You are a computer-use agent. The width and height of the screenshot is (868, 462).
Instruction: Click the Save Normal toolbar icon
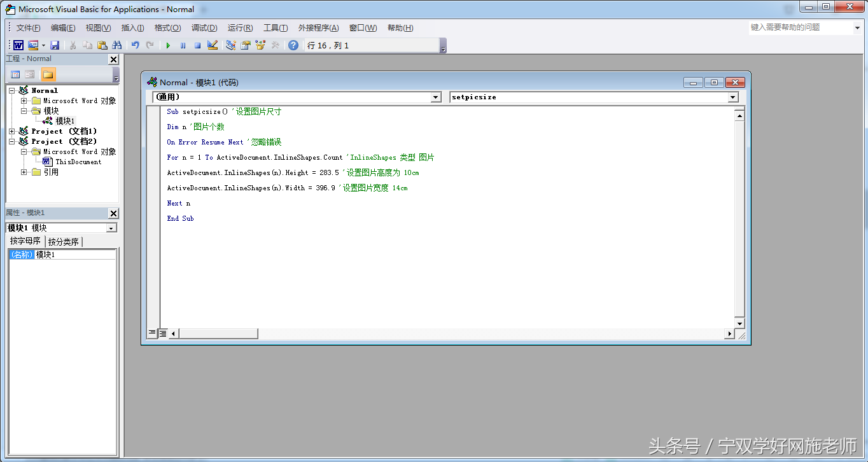55,45
